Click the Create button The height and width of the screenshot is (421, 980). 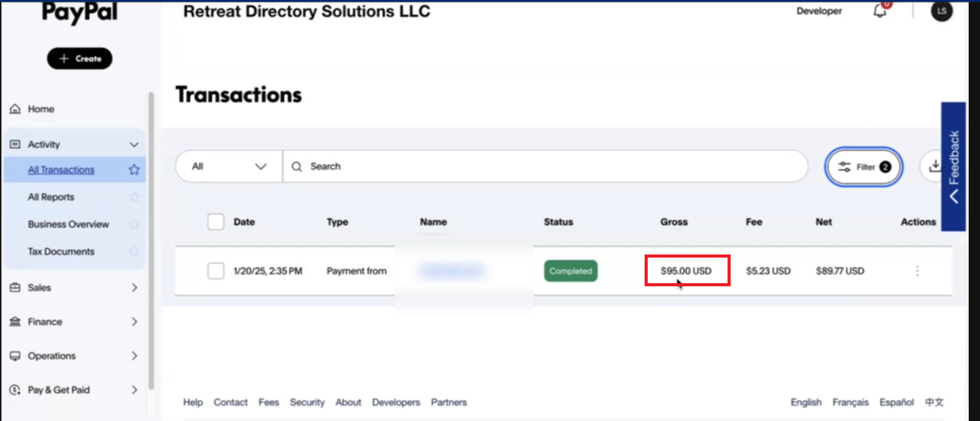coord(80,59)
